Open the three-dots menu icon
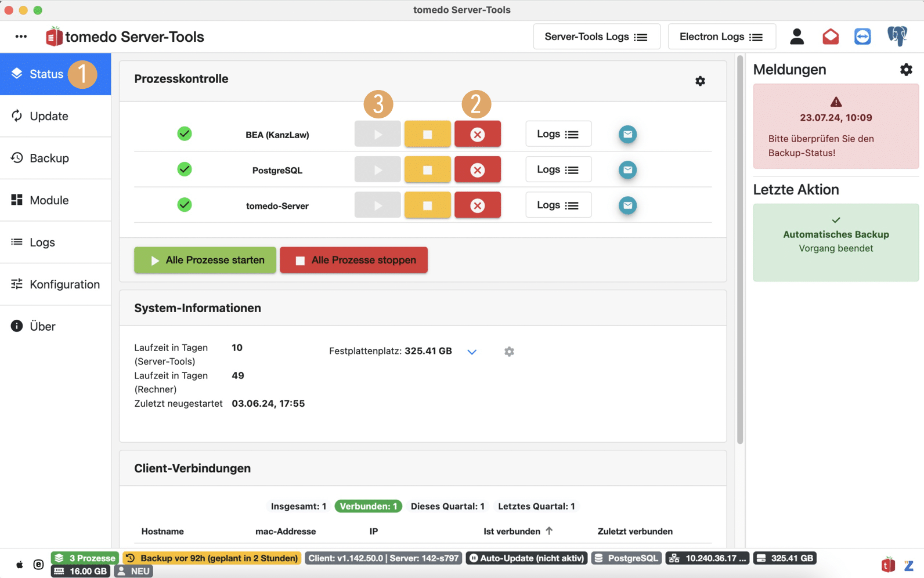The image size is (924, 578). click(x=21, y=37)
